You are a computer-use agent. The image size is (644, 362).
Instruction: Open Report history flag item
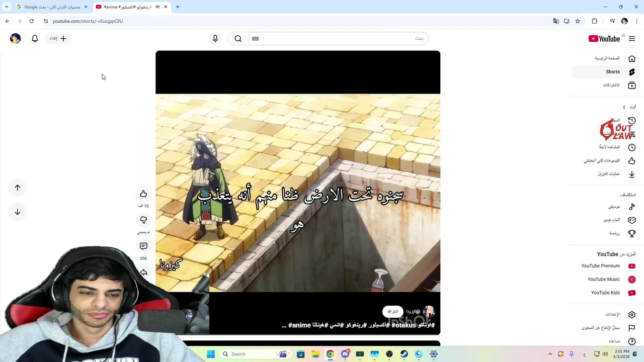point(606,328)
